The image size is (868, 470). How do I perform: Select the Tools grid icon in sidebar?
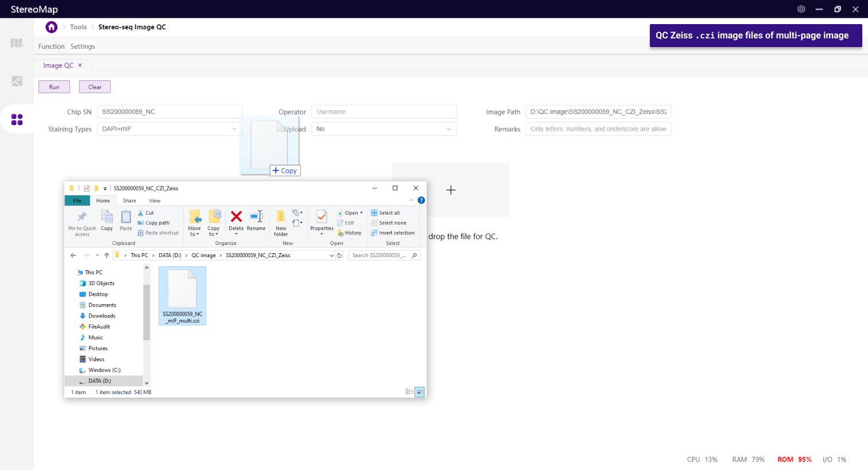point(17,119)
